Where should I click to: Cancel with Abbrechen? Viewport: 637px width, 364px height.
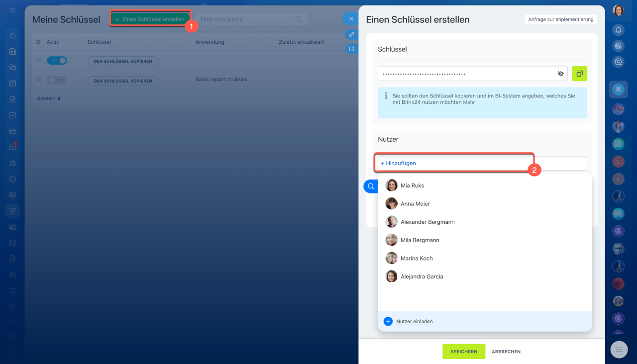click(506, 352)
